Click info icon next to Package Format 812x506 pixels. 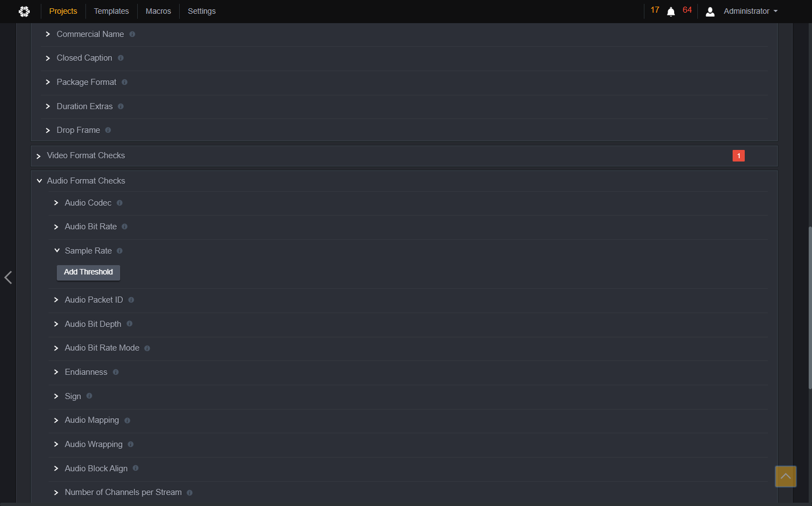[x=125, y=82]
